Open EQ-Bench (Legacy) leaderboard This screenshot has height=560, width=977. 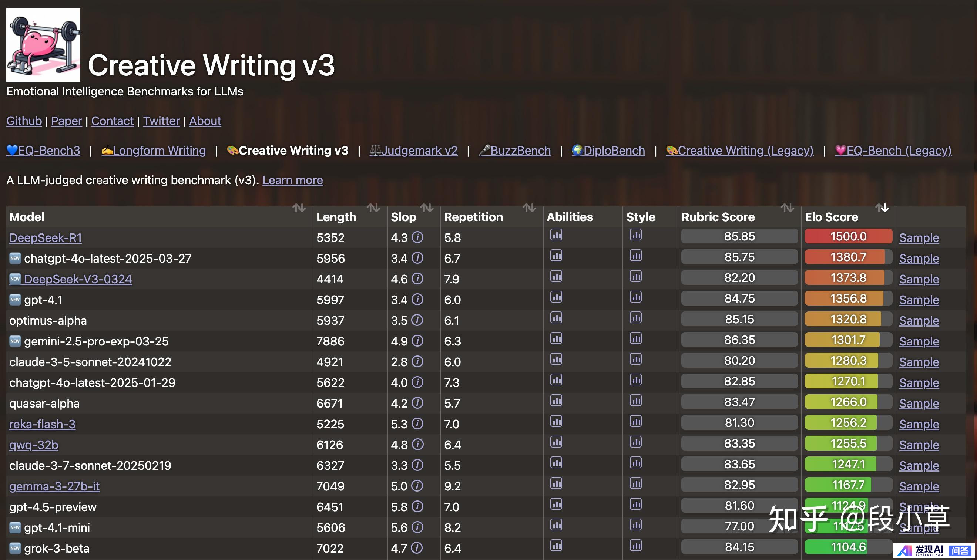[893, 151]
